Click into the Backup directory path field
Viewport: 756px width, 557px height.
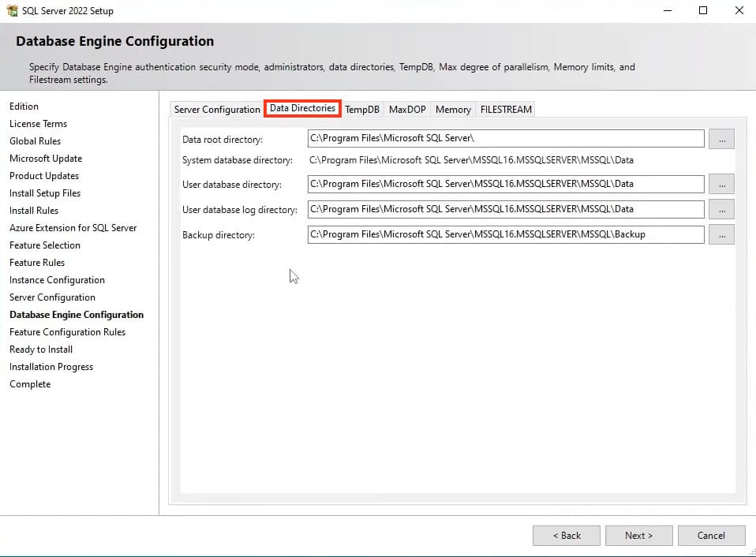coord(505,234)
